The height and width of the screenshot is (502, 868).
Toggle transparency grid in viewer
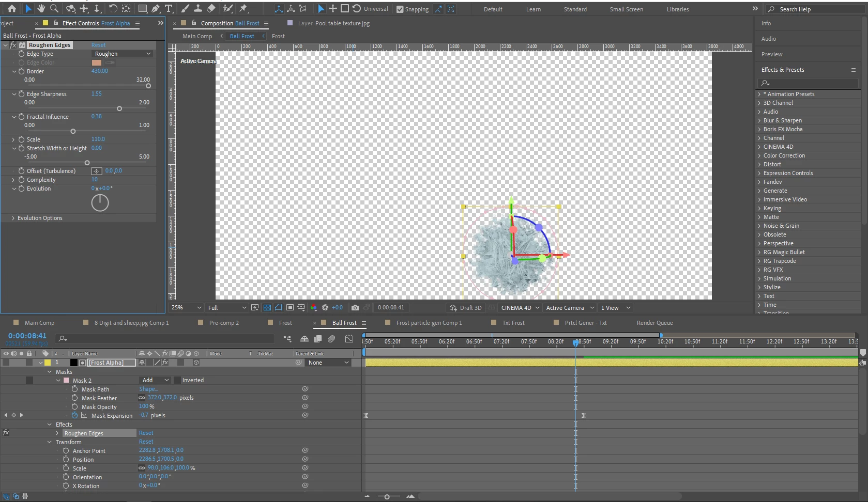267,307
